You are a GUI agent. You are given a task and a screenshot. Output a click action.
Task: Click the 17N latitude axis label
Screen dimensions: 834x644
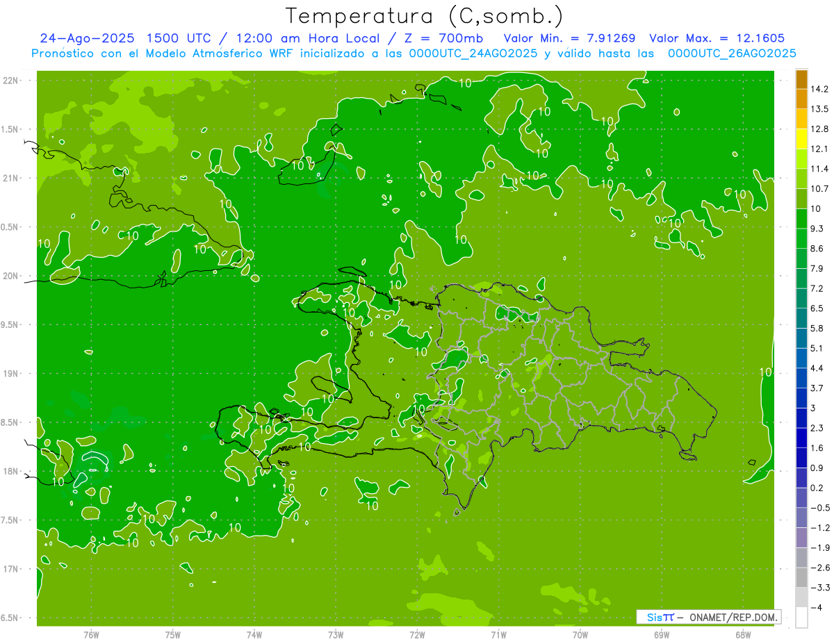(11, 569)
